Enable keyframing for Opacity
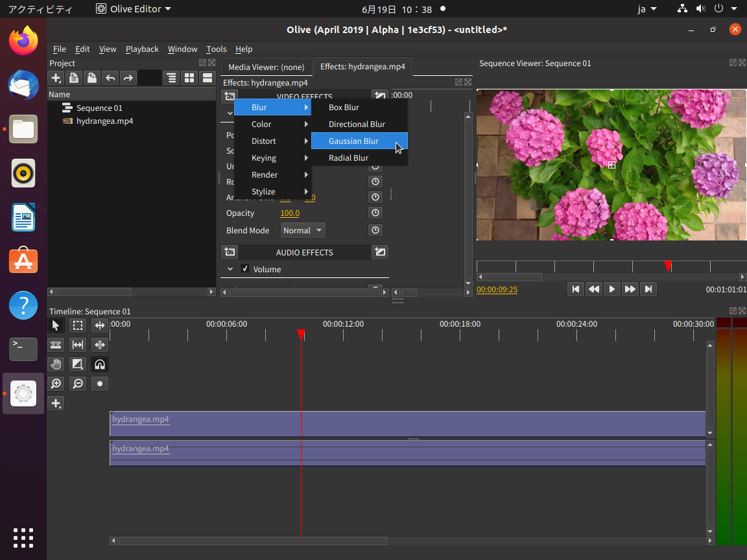This screenshot has height=560, width=747. 375,213
